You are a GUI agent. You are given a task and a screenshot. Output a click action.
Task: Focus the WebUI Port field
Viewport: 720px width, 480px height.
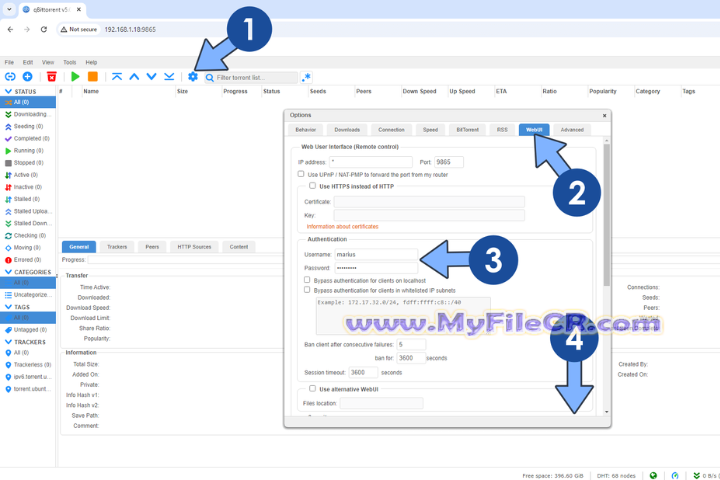(x=449, y=162)
